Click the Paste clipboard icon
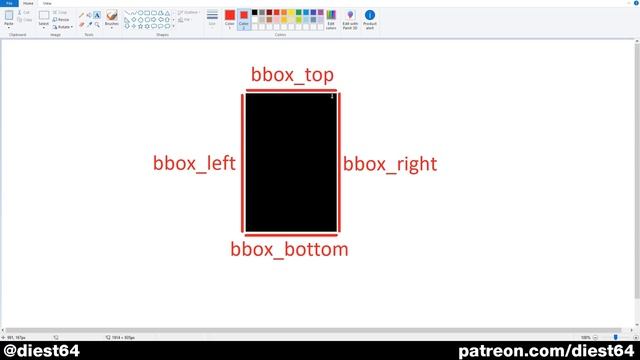The height and width of the screenshot is (360, 640). pos(9,16)
